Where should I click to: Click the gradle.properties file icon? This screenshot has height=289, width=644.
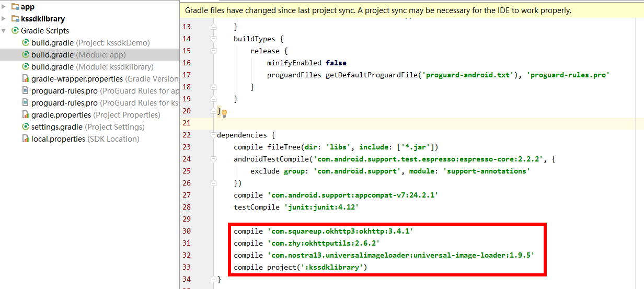tap(26, 115)
